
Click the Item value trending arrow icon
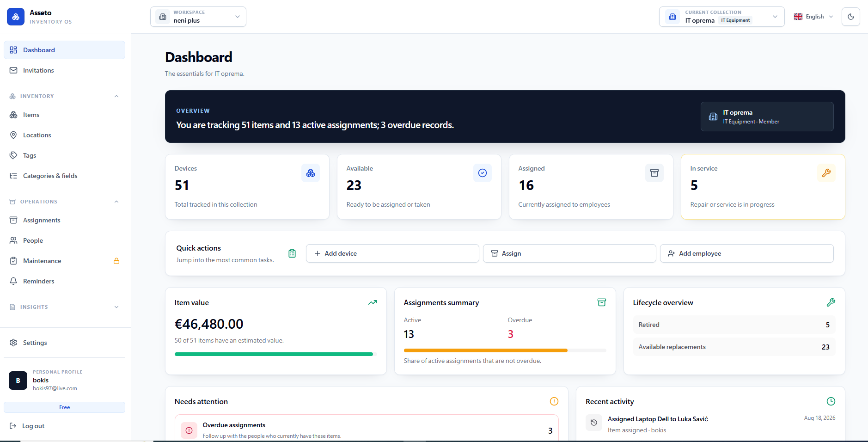(373, 302)
